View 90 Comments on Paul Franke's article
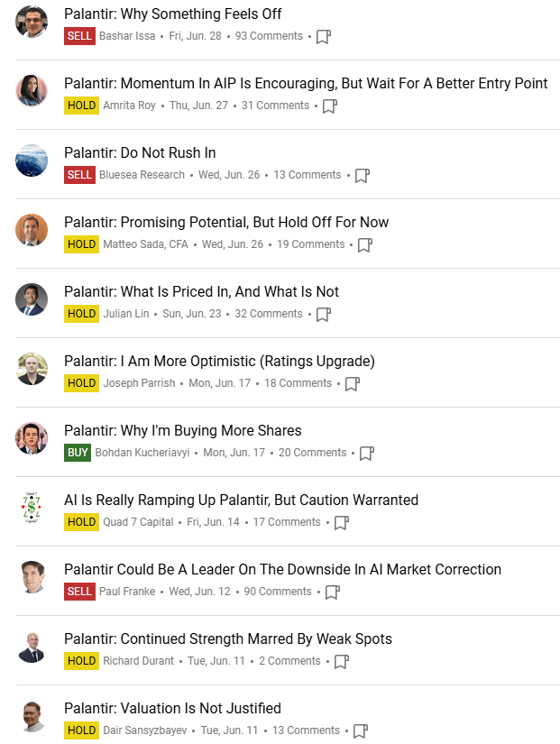 (x=278, y=592)
